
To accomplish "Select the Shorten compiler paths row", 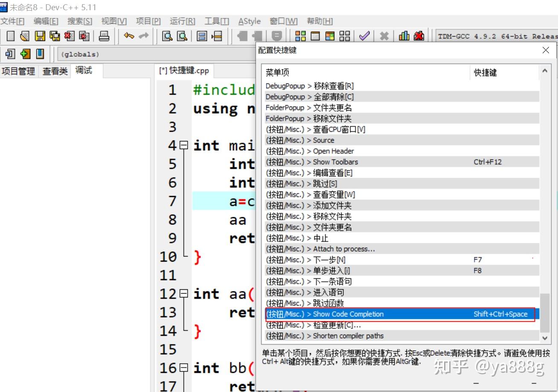I will (402, 336).
